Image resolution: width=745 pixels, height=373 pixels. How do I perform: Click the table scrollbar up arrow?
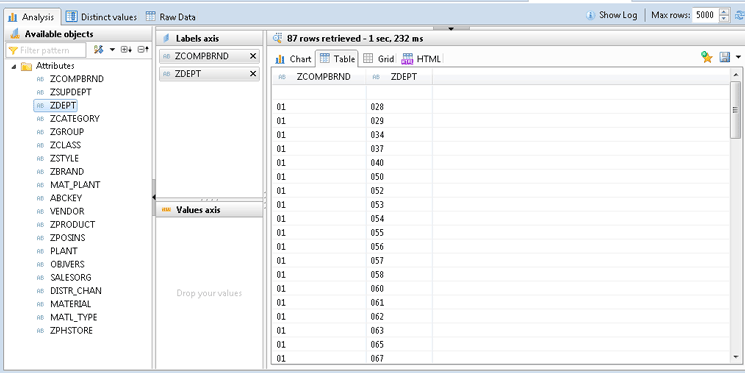[x=735, y=75]
